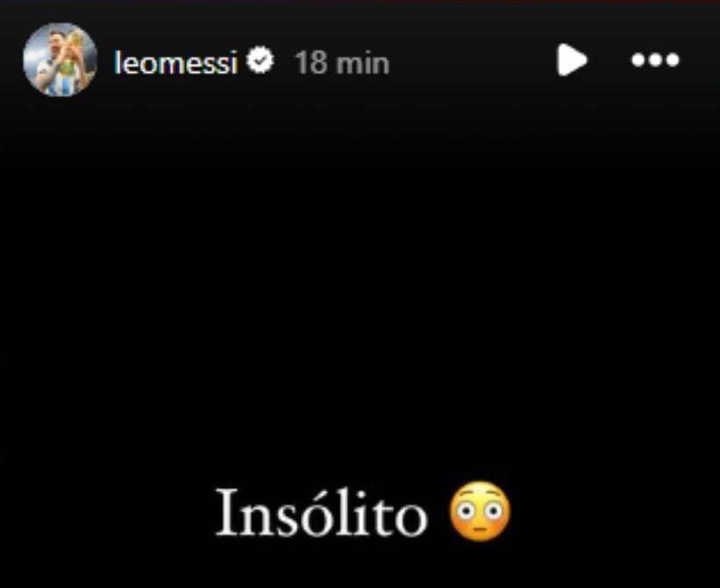Go to the account named leomessi
This screenshot has width=720, height=588.
point(176,62)
